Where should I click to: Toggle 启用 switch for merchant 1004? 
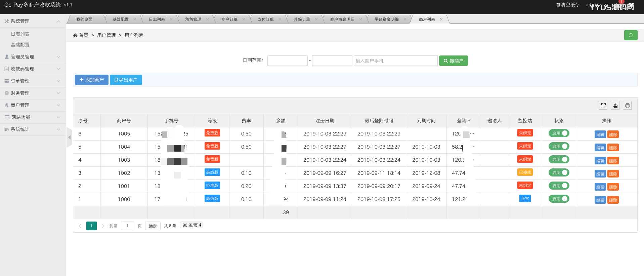(559, 147)
